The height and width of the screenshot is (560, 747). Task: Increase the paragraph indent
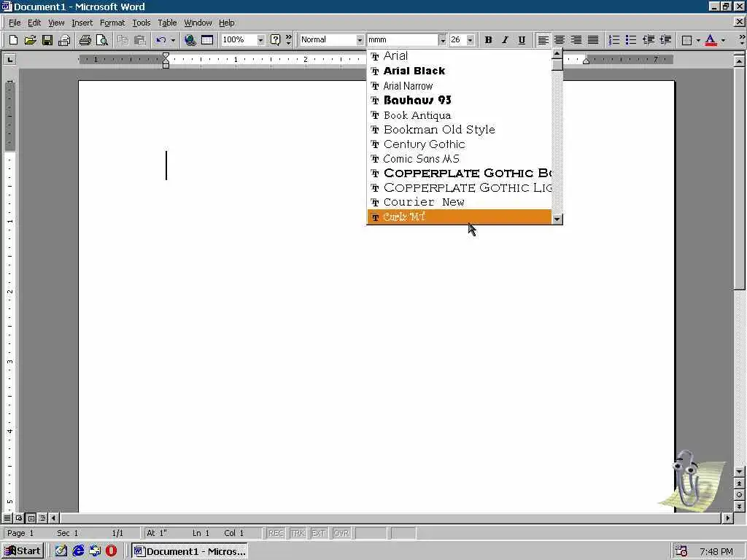[665, 40]
